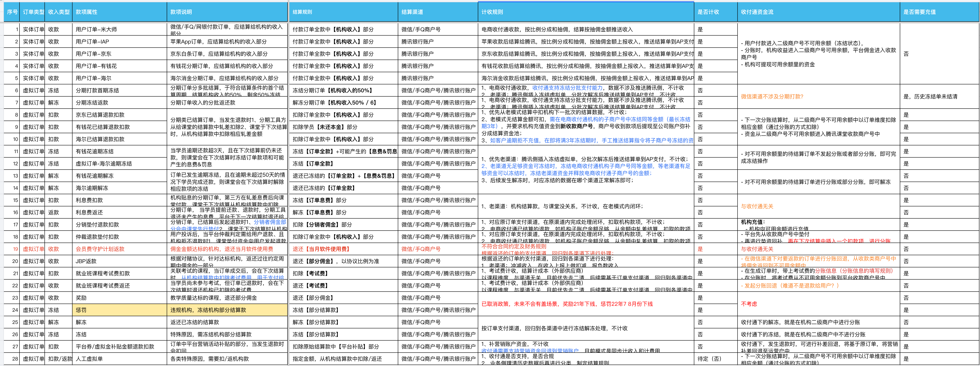Select the 序号 column header
This screenshot has width=980, height=366.
[11, 12]
